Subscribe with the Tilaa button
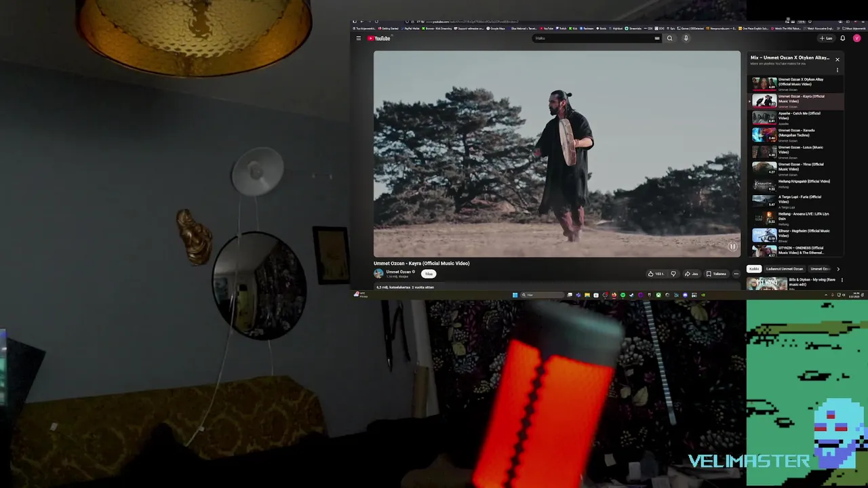This screenshot has width=868, height=488. click(429, 274)
